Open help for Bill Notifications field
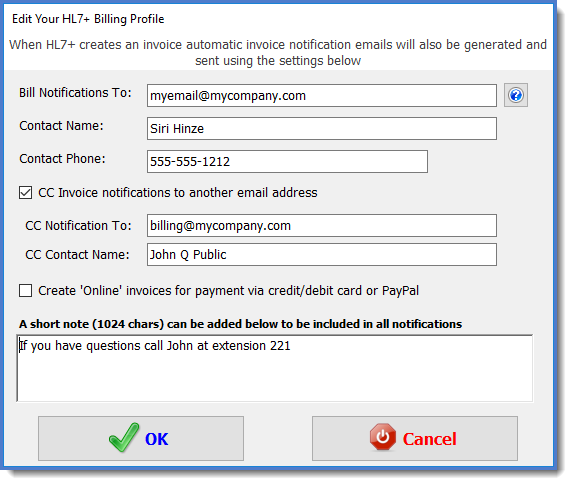Screen dimensions: 572x485 coord(515,95)
